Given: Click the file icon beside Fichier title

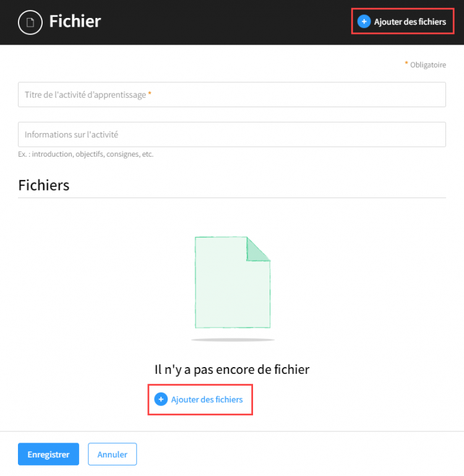Looking at the screenshot, I should pyautogui.click(x=30, y=22).
